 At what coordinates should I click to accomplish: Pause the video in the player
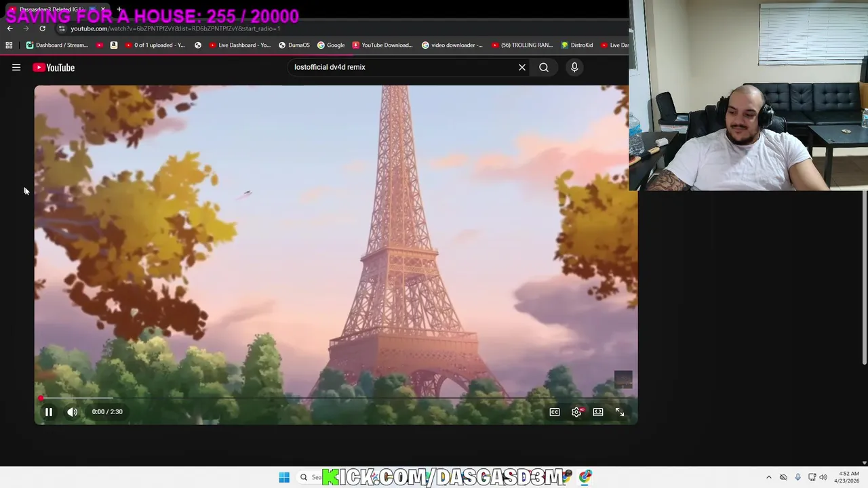click(x=49, y=411)
